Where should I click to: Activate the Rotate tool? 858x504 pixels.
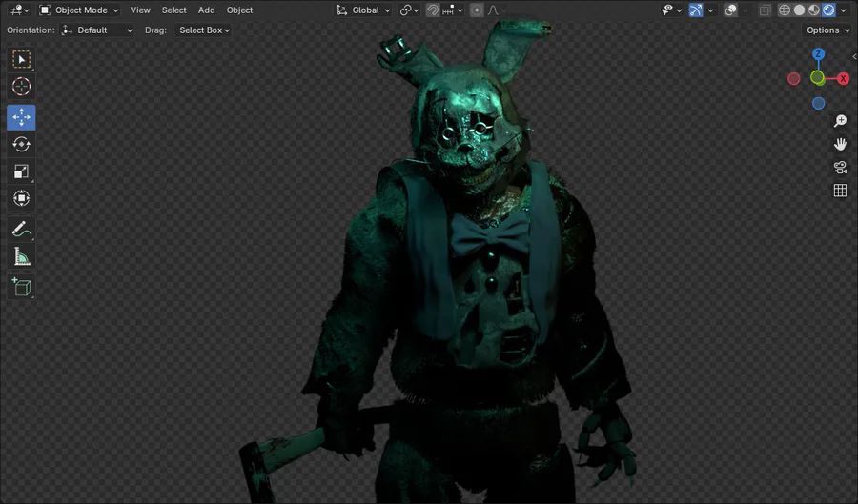pos(21,144)
